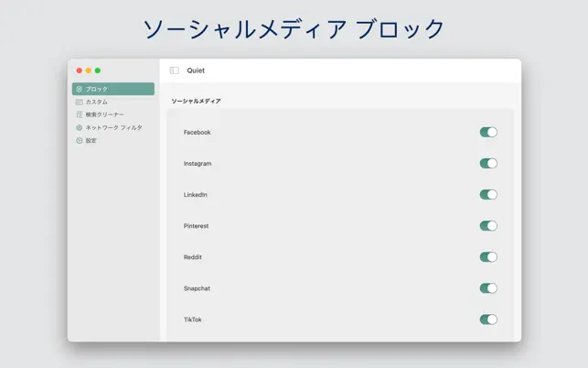
Task: Toggle the sidebar icon next to Quiet
Action: click(175, 70)
